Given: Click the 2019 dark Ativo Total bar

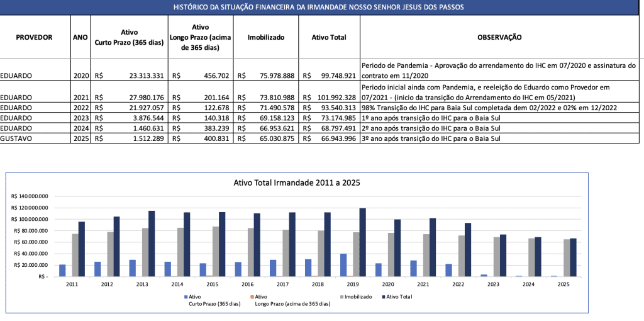Looking at the screenshot, I should tap(363, 242).
